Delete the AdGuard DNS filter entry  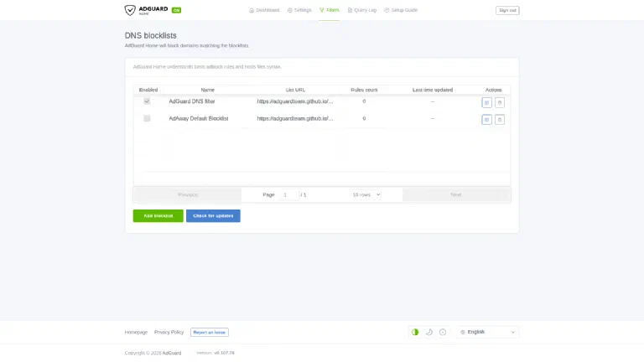(500, 102)
